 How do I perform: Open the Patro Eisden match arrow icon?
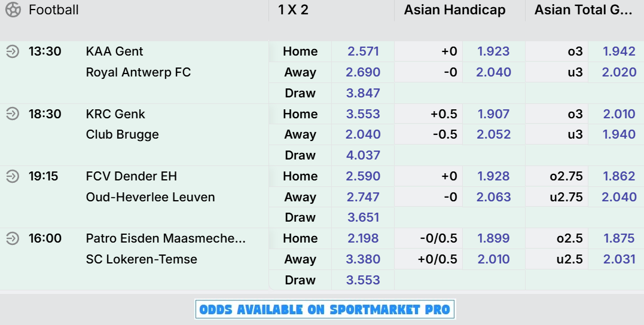coord(13,238)
